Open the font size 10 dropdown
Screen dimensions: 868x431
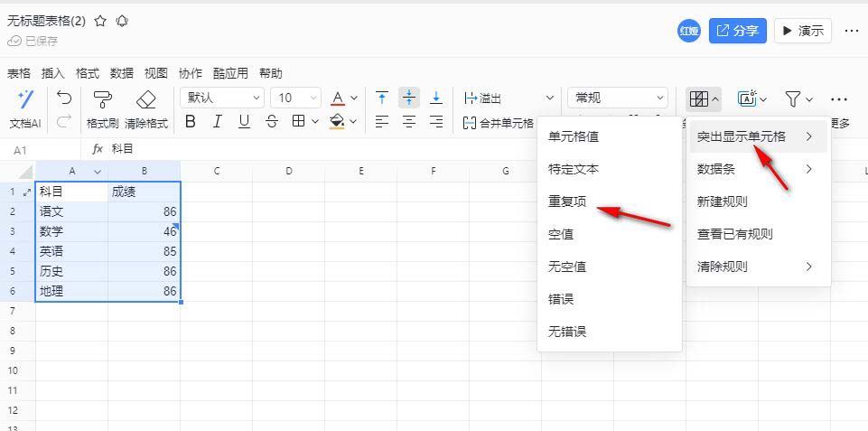[x=297, y=98]
